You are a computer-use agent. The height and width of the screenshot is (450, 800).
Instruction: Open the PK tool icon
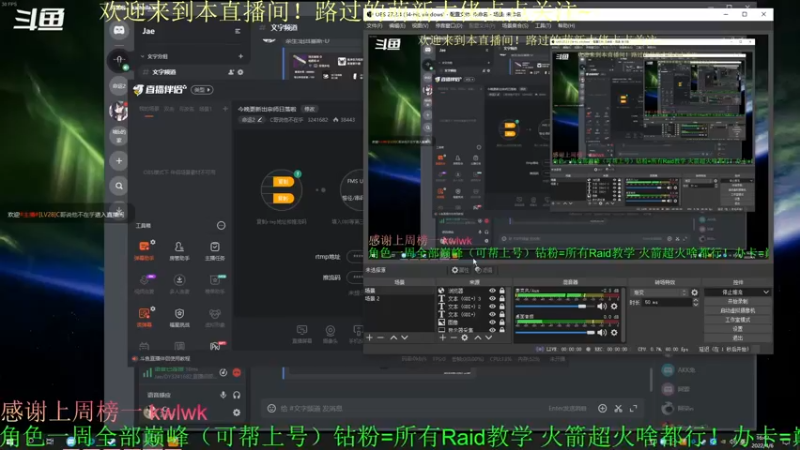click(x=215, y=346)
